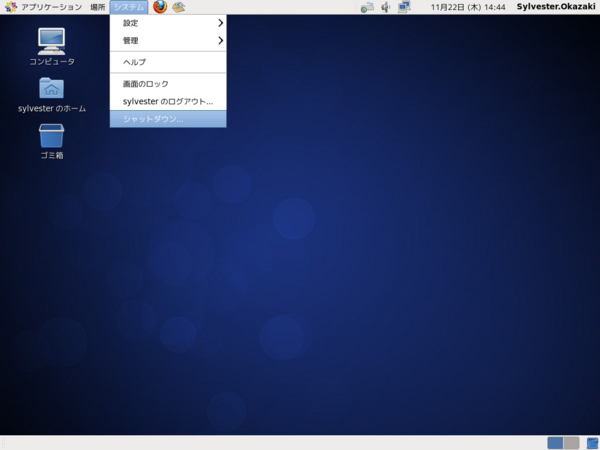The width and height of the screenshot is (600, 450).
Task: Click the アプリケーション menu logo icon
Action: pos(11,7)
